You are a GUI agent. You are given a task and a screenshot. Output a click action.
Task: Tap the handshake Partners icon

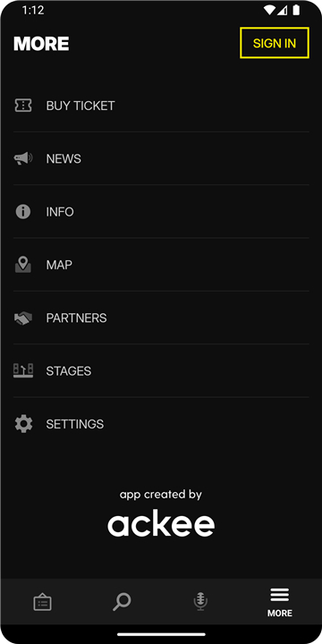point(23,318)
